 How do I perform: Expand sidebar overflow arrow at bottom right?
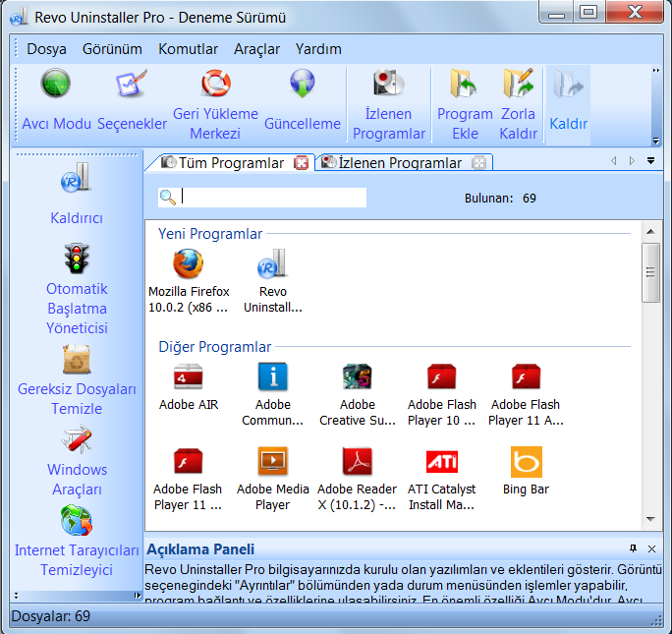137,596
